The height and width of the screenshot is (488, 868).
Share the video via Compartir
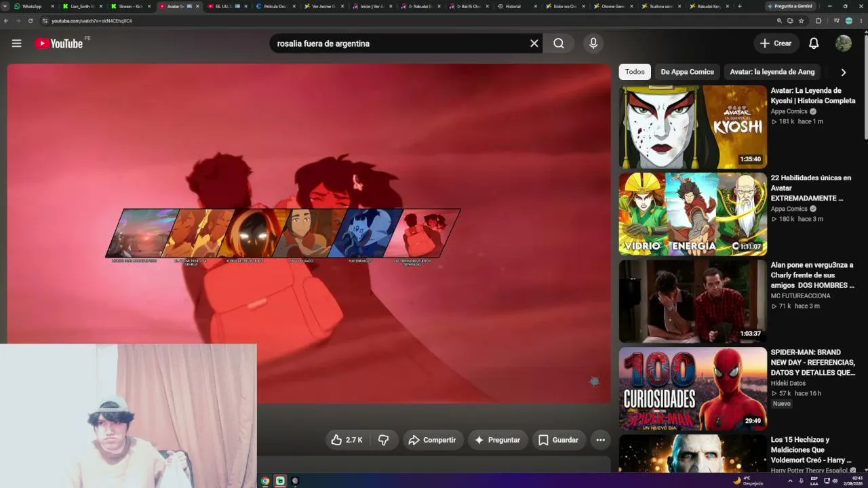click(x=433, y=440)
